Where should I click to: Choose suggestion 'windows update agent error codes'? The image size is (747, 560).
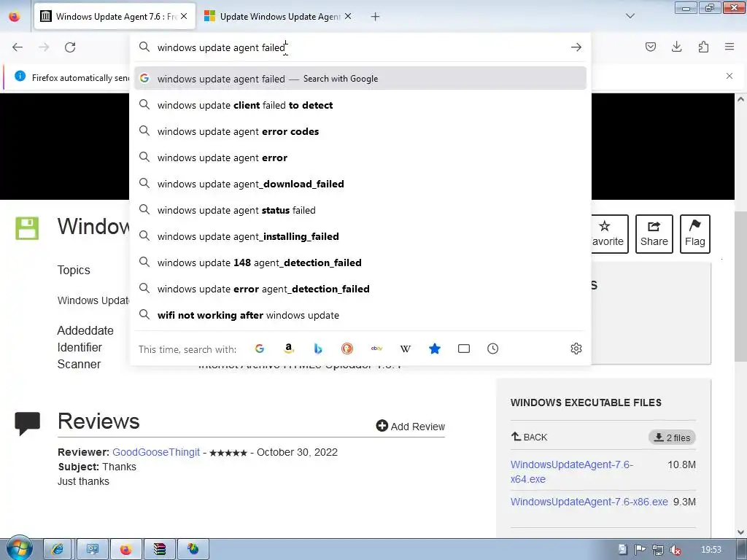[360, 131]
